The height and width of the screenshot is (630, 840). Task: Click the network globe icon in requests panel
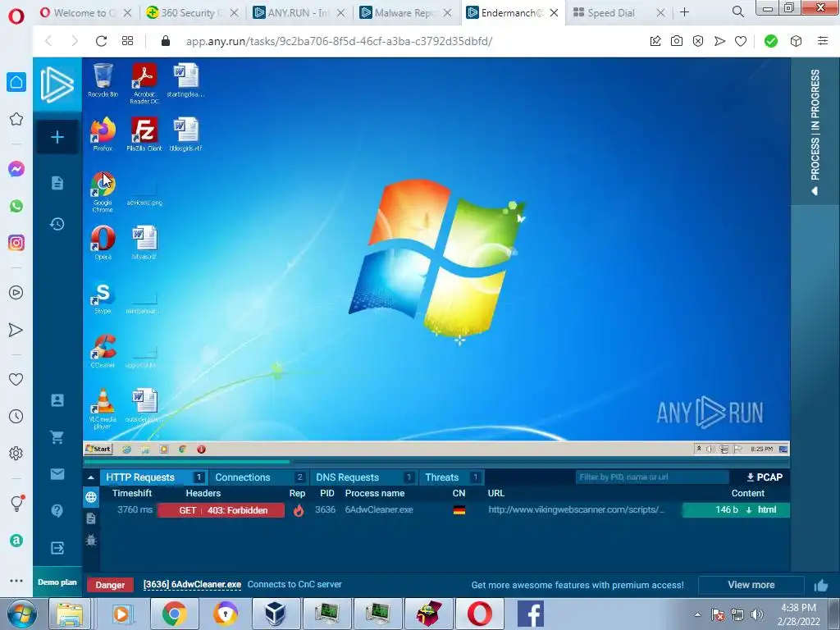pyautogui.click(x=91, y=497)
